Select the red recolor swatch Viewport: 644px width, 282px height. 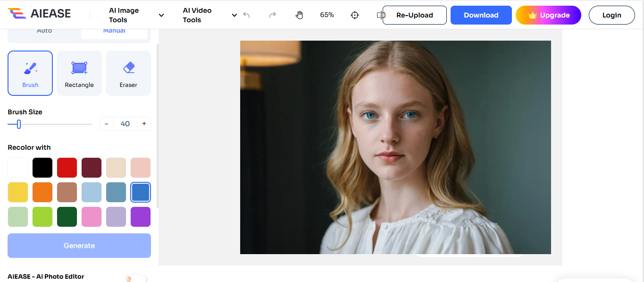click(x=67, y=167)
